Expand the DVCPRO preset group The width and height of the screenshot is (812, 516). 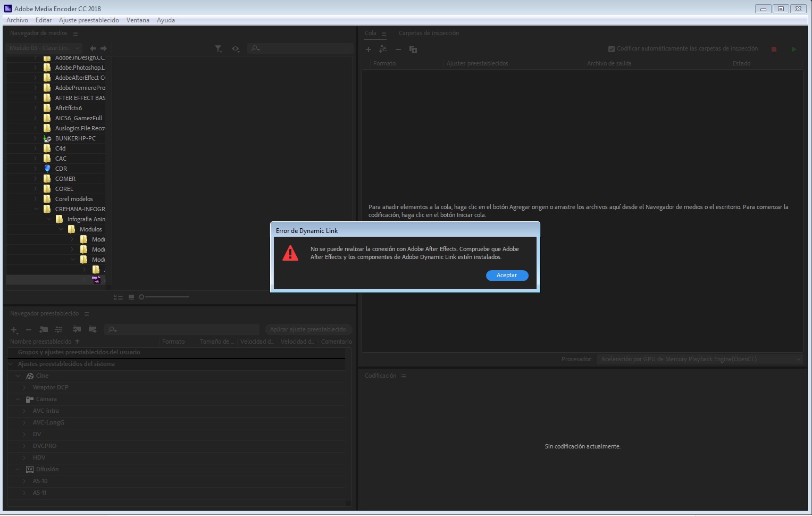(24, 446)
